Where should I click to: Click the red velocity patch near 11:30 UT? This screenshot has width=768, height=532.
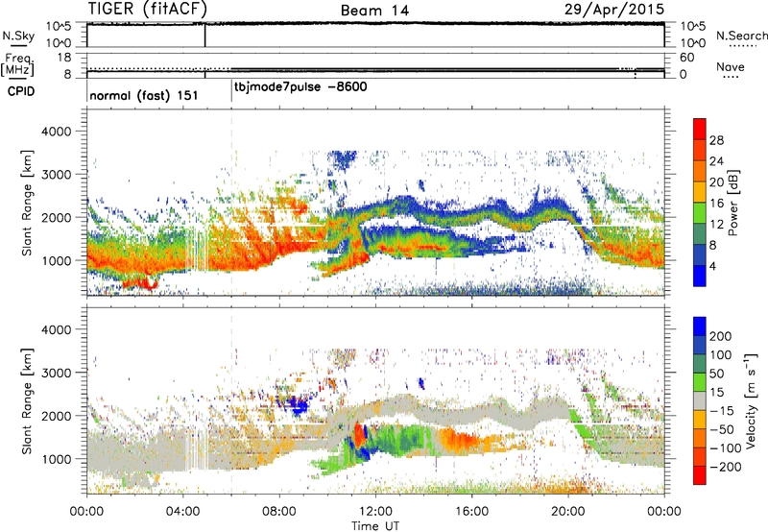(x=360, y=435)
